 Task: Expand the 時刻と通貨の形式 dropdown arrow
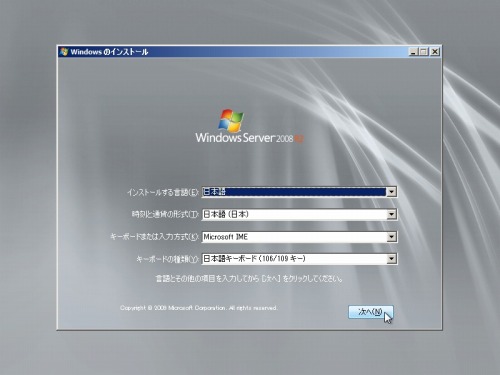pyautogui.click(x=391, y=214)
